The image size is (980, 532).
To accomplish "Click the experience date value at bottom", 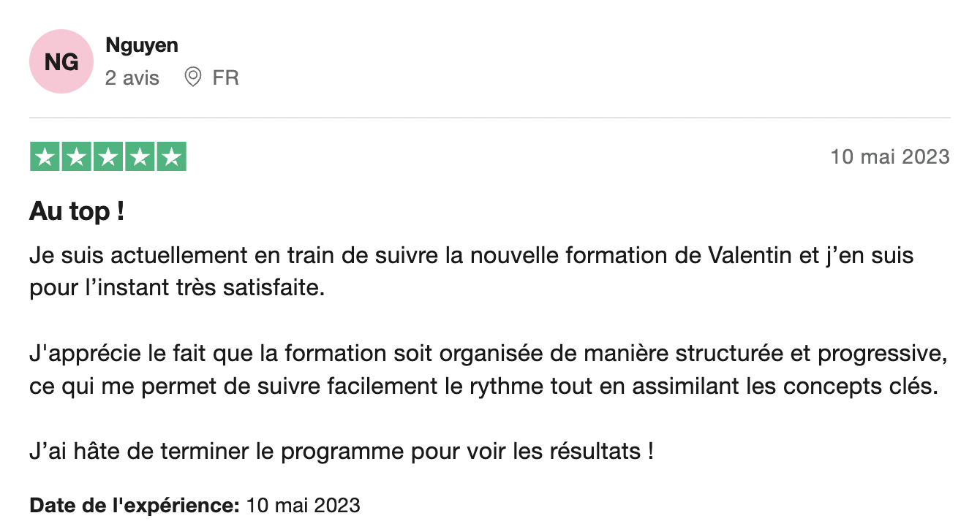I will [304, 505].
